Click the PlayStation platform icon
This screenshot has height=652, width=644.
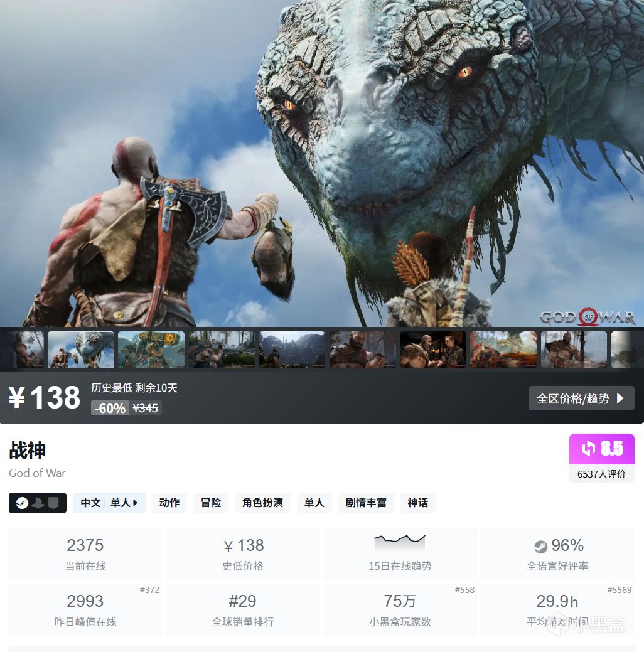(x=38, y=503)
